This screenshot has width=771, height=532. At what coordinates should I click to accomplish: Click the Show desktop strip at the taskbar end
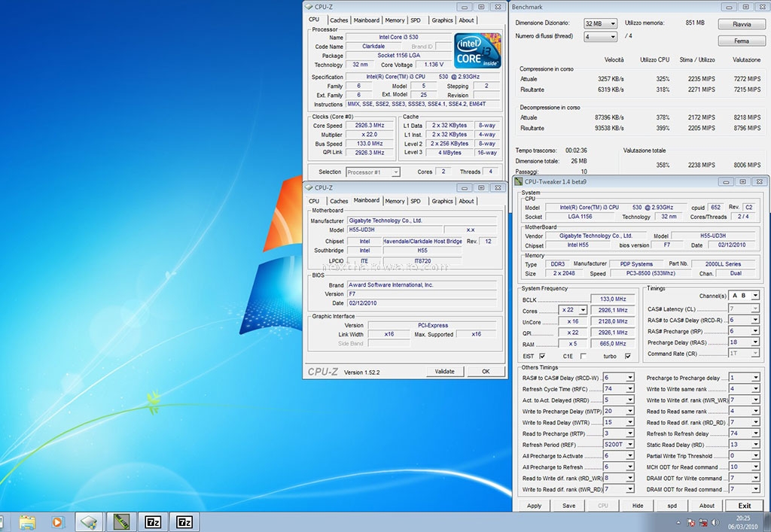pos(768,522)
